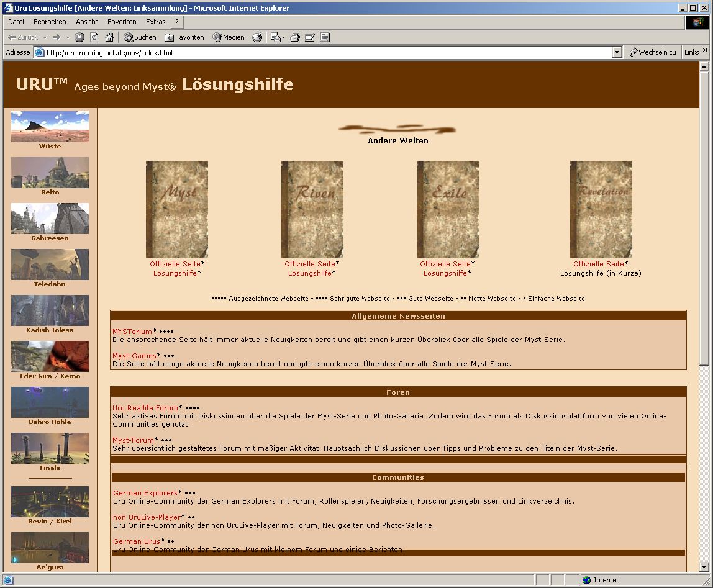Click the History (Verlauf) icon
Image resolution: width=713 pixels, height=588 pixels.
pos(257,37)
